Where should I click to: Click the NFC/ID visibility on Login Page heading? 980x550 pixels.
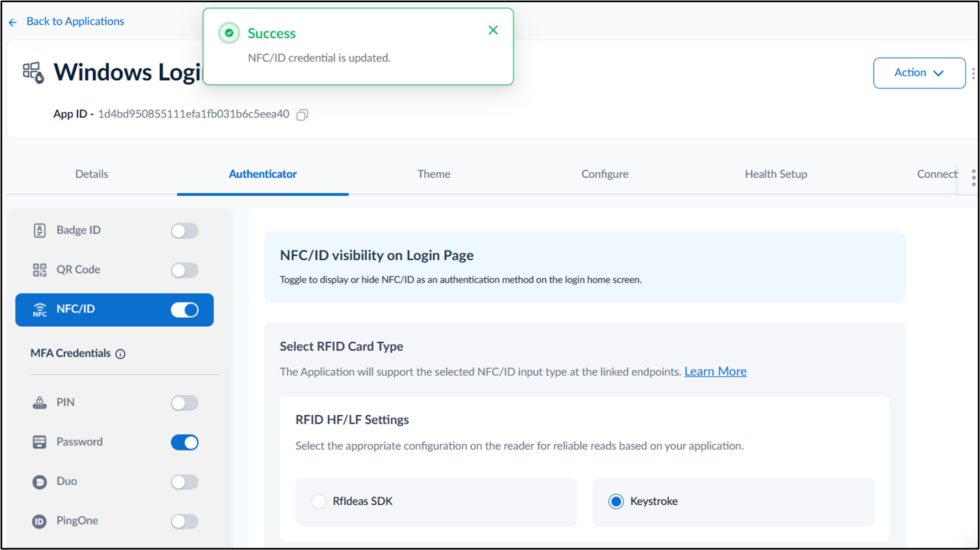[x=377, y=255]
